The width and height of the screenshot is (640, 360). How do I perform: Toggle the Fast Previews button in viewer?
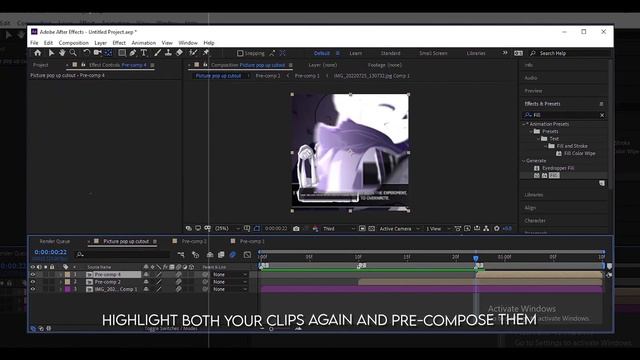(x=467, y=229)
